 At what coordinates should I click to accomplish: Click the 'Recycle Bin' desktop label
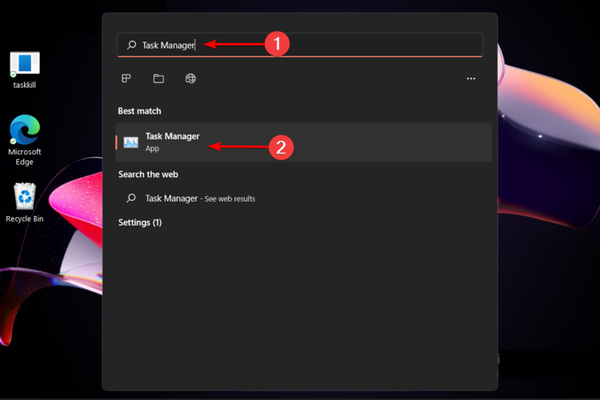click(24, 218)
